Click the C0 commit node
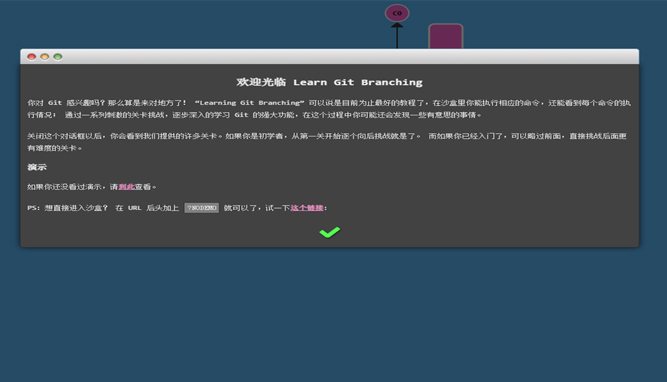The height and width of the screenshot is (382, 667). [397, 13]
